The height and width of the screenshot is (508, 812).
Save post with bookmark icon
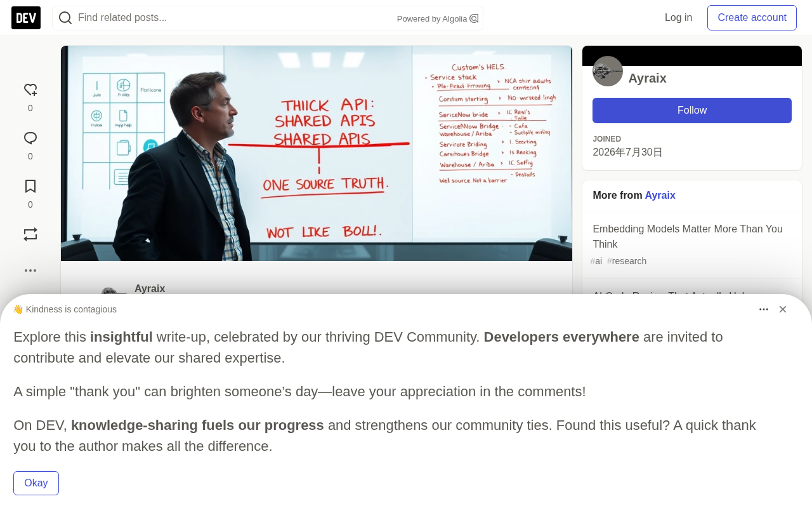pos(30,186)
